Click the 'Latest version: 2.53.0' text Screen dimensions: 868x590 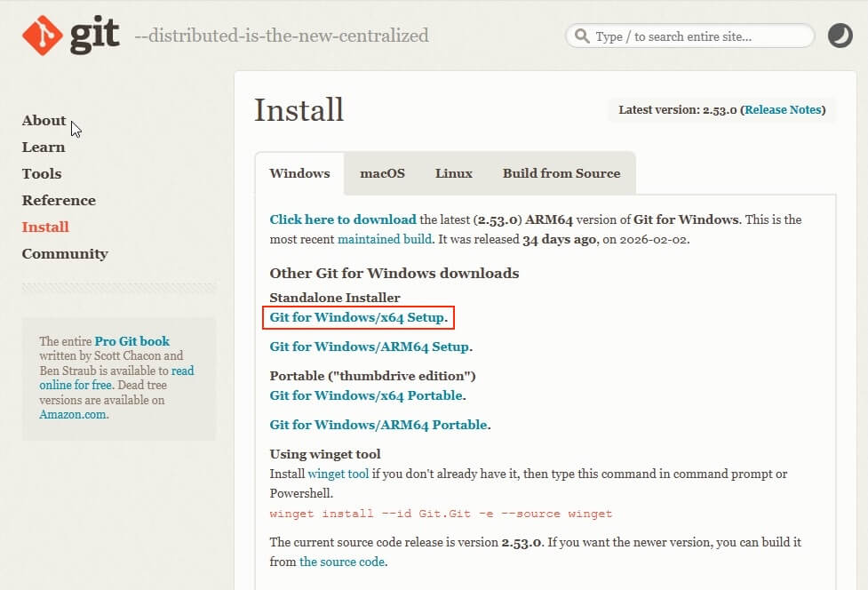click(678, 109)
